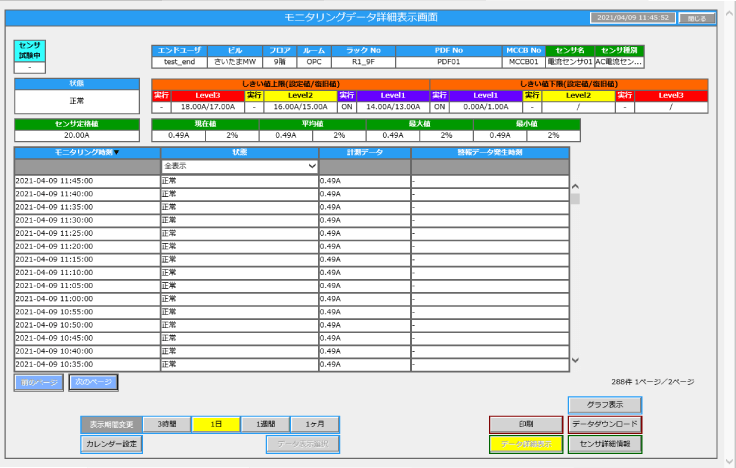Sort by モニタリング時刻 column header
This screenshot has height=468, width=736.
(x=87, y=153)
